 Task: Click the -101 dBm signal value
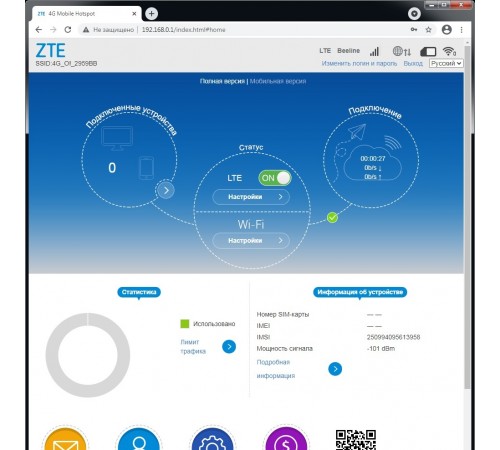381,348
